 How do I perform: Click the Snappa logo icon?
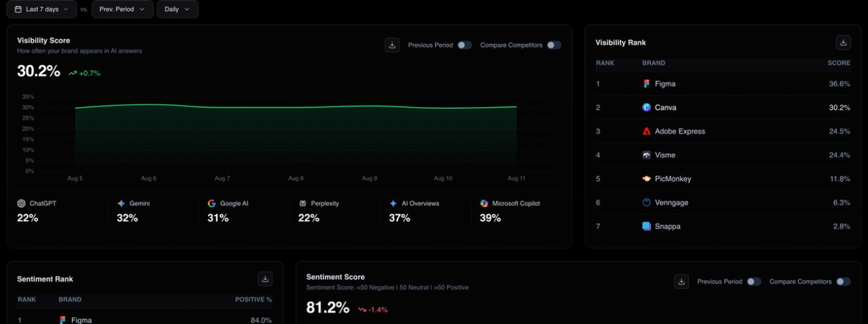point(647,226)
